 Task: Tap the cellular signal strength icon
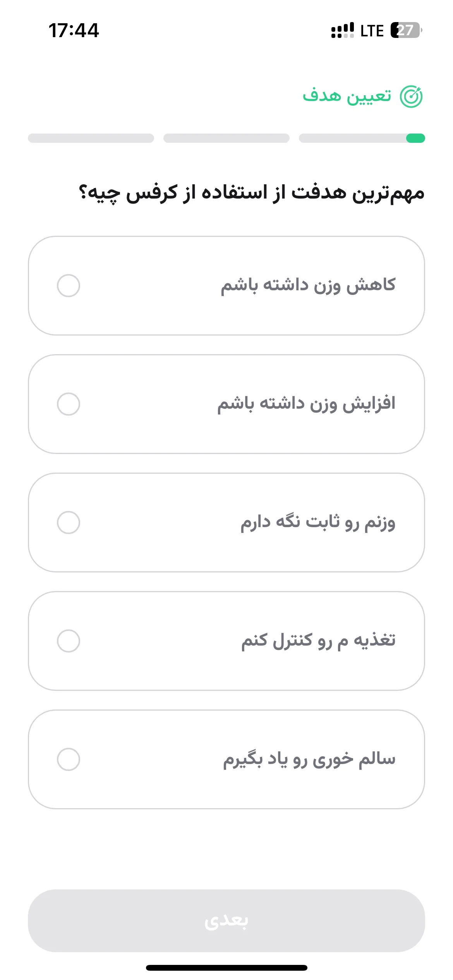pos(342,30)
